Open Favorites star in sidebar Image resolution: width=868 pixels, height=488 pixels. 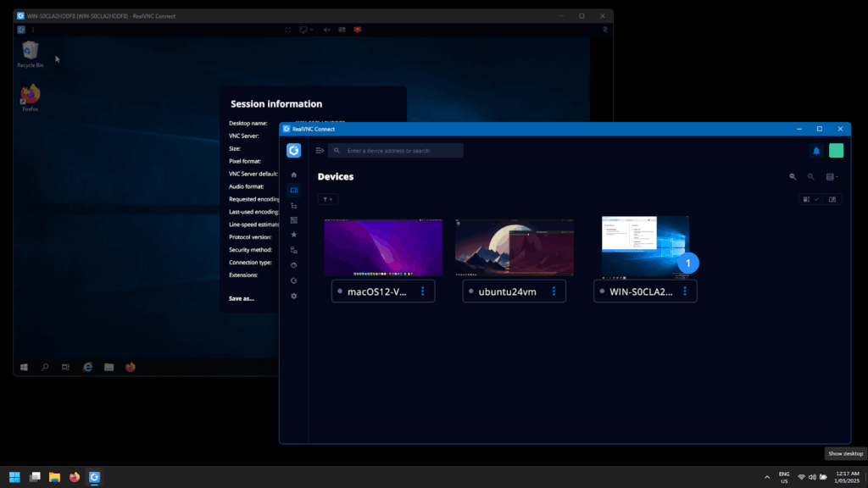point(294,235)
